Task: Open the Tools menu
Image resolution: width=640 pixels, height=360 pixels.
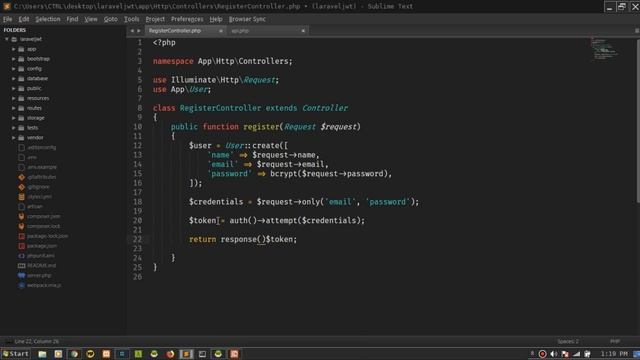Action: (131, 19)
